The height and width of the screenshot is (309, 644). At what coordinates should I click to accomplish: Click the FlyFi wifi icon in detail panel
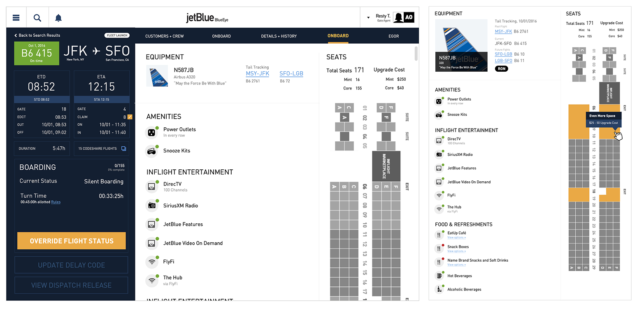[x=439, y=195]
